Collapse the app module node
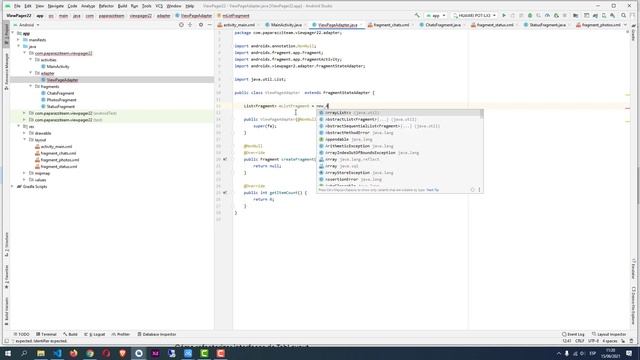 (x=13, y=33)
